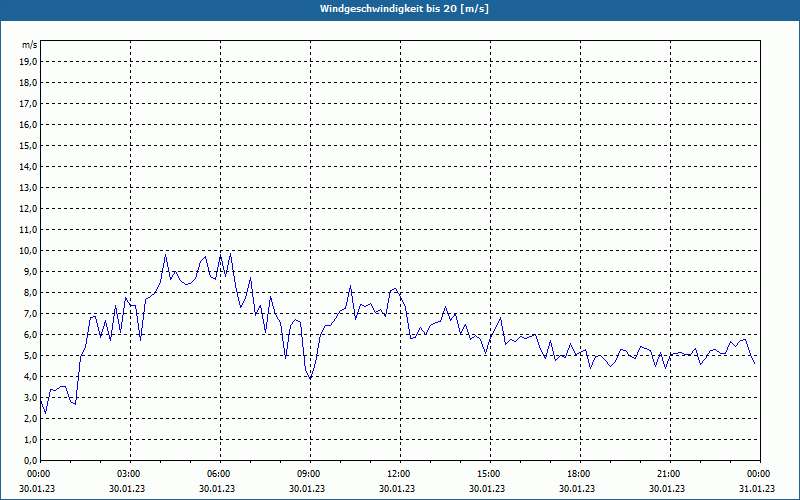Click the 1,0 y-axis label
Screen dimensions: 800x500
tap(30, 439)
